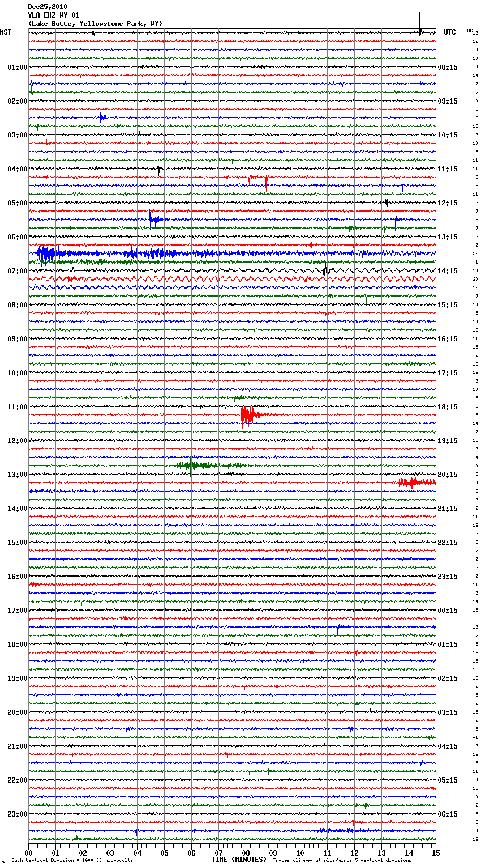The image size is (481, 868).
Task: Click the 05:15 UTC time label
Action: point(448,780)
